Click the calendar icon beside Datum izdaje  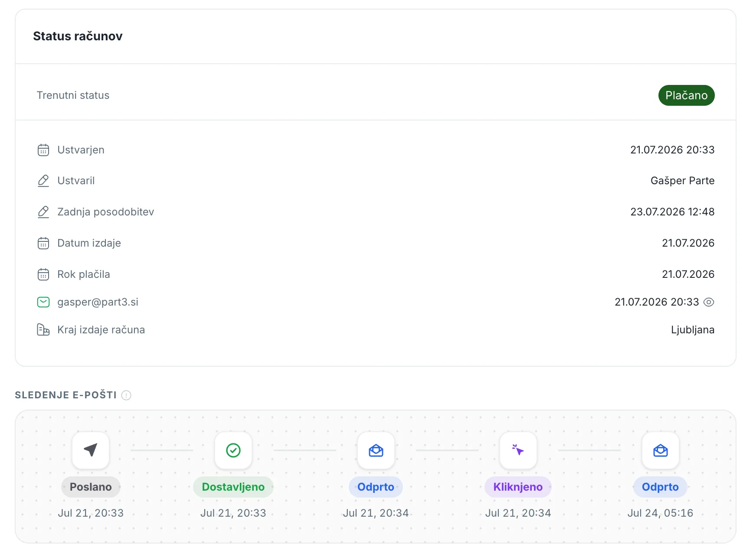pyautogui.click(x=43, y=243)
